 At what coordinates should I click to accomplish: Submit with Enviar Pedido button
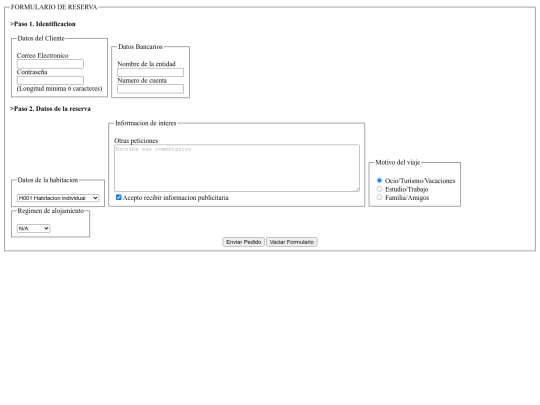pyautogui.click(x=243, y=242)
